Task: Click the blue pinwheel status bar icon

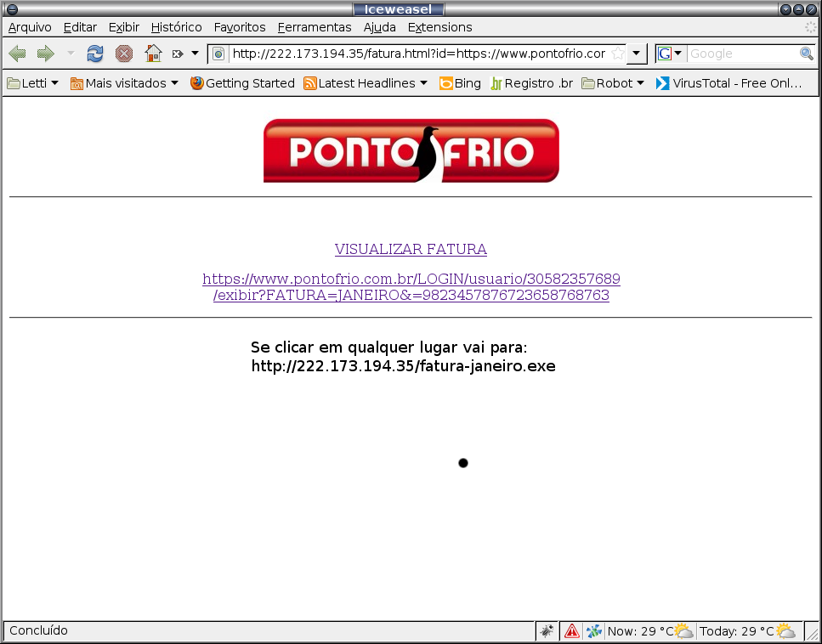Action: pyautogui.click(x=594, y=631)
